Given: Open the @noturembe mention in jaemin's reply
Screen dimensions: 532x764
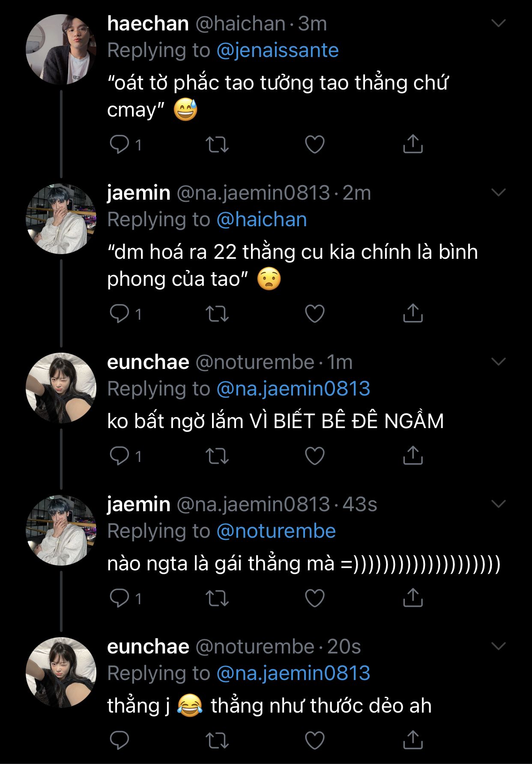Looking at the screenshot, I should pos(276,531).
